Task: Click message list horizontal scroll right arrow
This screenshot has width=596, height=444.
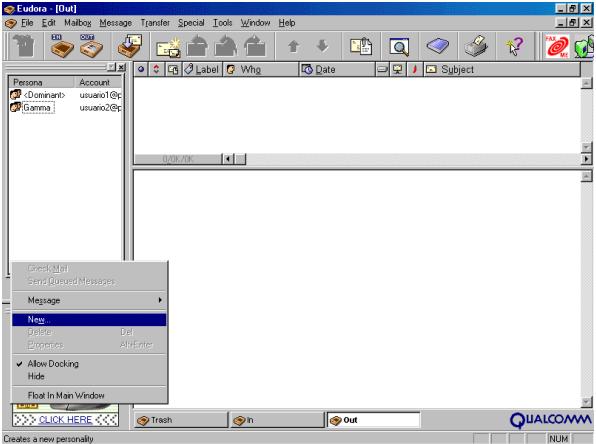Action: (x=586, y=159)
